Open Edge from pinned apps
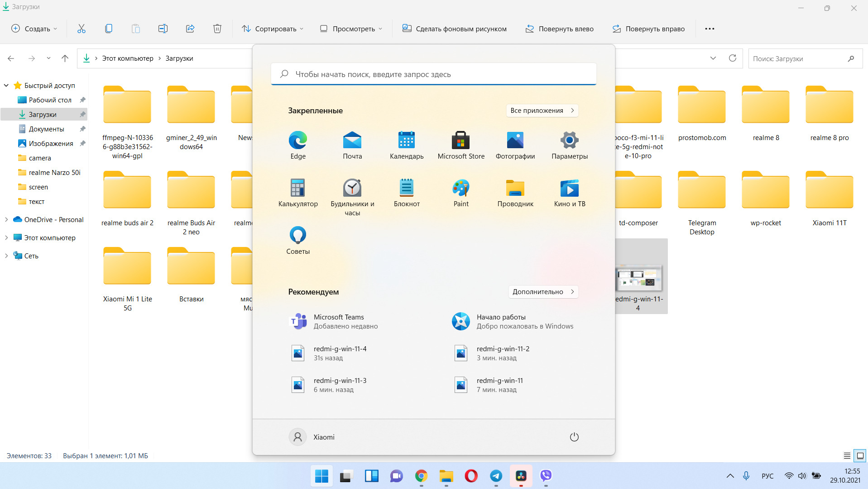Viewport: 868px width, 489px height. pyautogui.click(x=298, y=145)
